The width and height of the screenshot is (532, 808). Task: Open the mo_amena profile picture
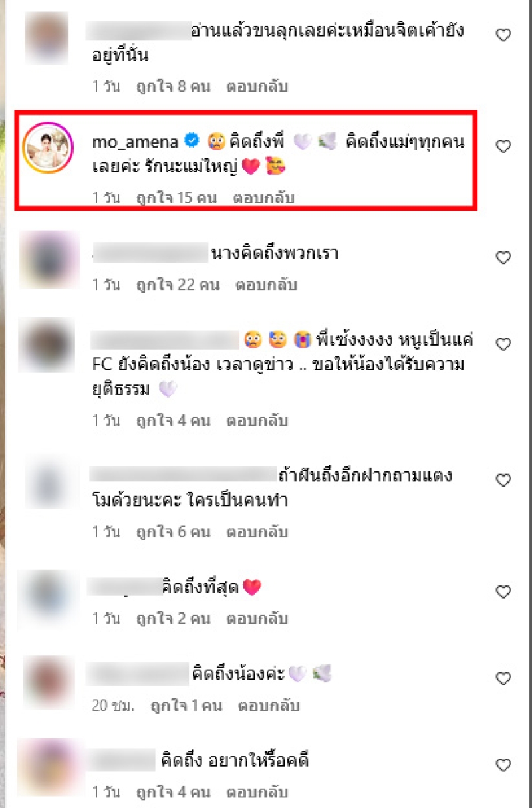[47, 147]
